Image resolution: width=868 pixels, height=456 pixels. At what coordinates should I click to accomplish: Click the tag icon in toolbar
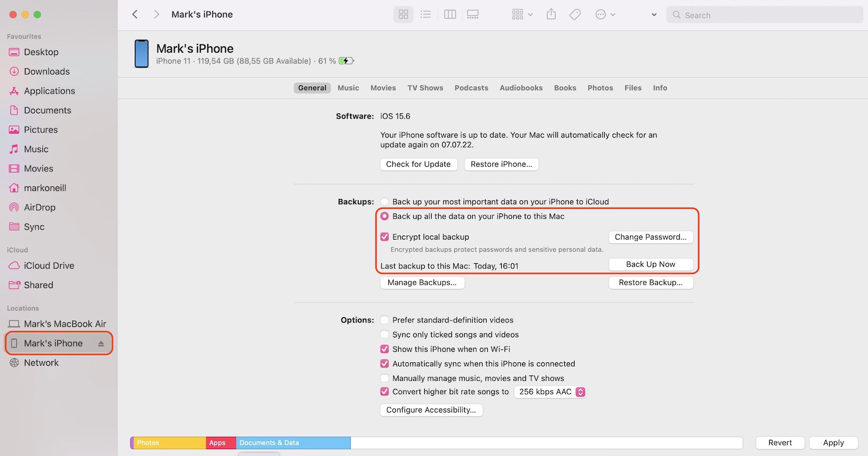[575, 15]
